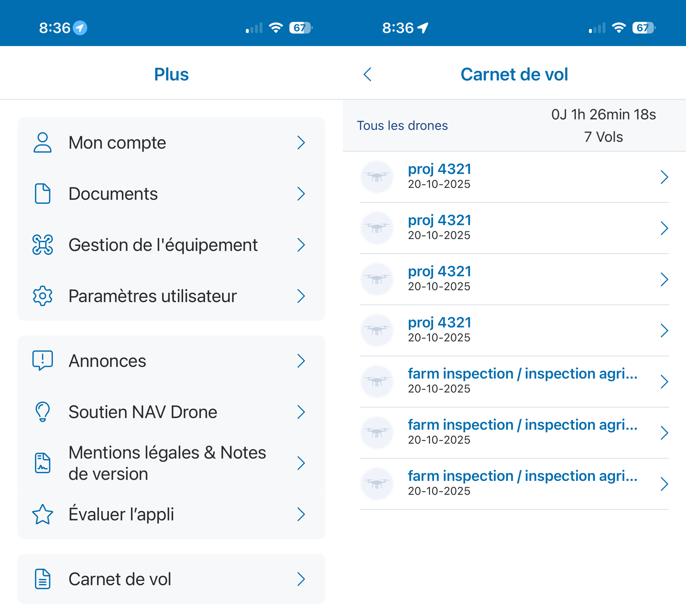Open Mentions légales & Notes de version
The width and height of the screenshot is (686, 616).
tap(167, 463)
